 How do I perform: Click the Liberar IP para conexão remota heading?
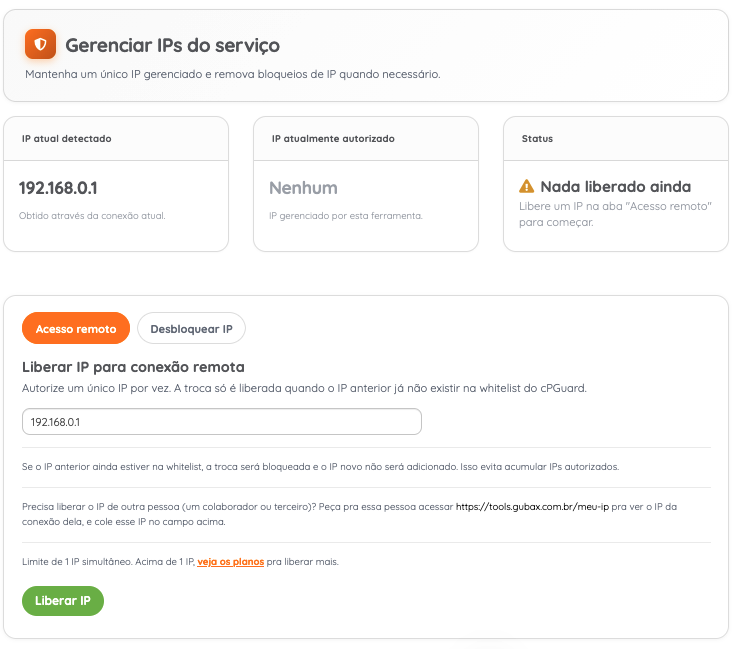(133, 367)
